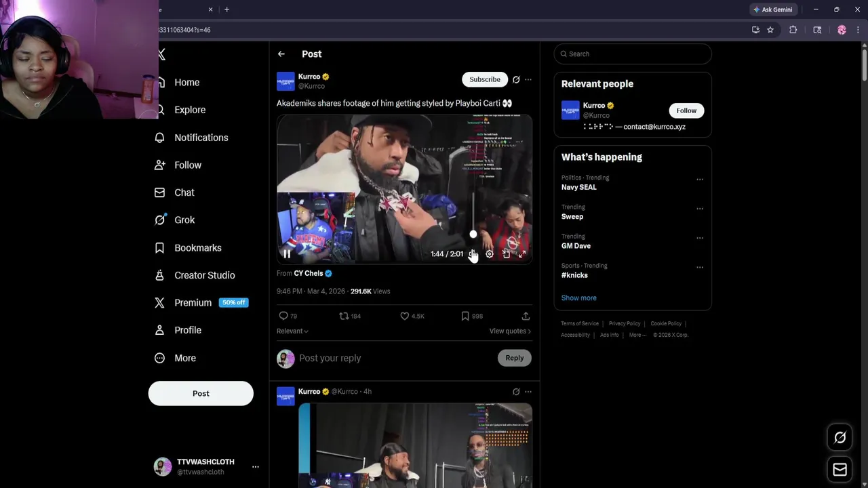Open video in picture-in-picture mode
868x488 pixels.
[x=506, y=254]
